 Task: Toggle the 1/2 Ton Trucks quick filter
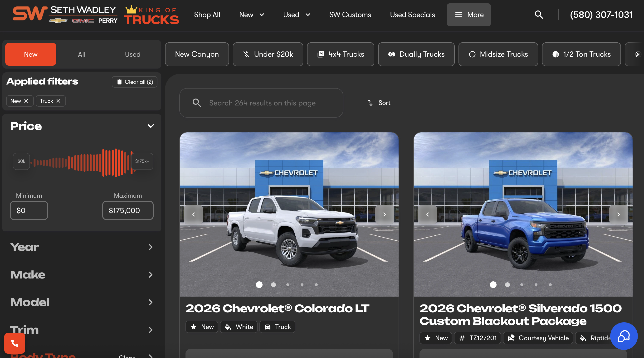(x=581, y=54)
